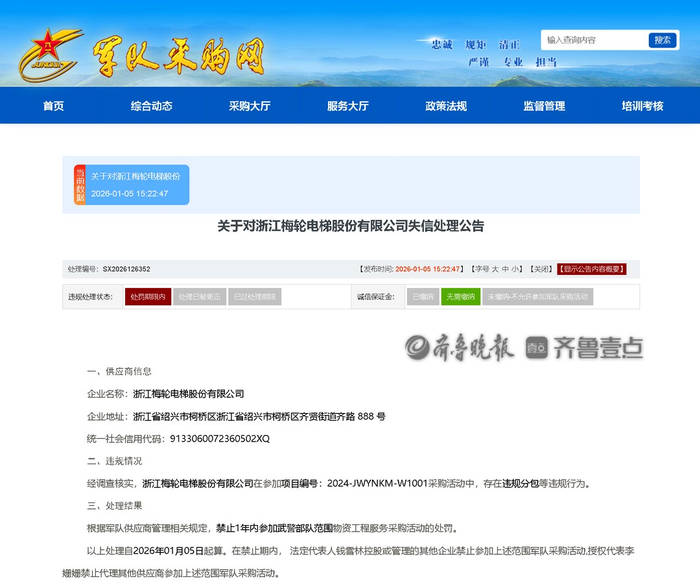The width and height of the screenshot is (700, 581).
Task: Open the 首页 nav item
Action: (x=54, y=106)
